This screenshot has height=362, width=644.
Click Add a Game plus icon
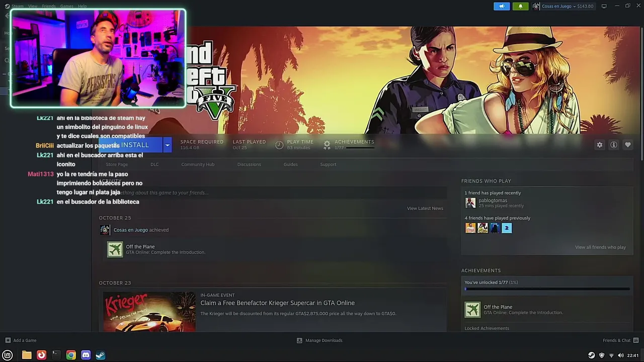(x=8, y=340)
